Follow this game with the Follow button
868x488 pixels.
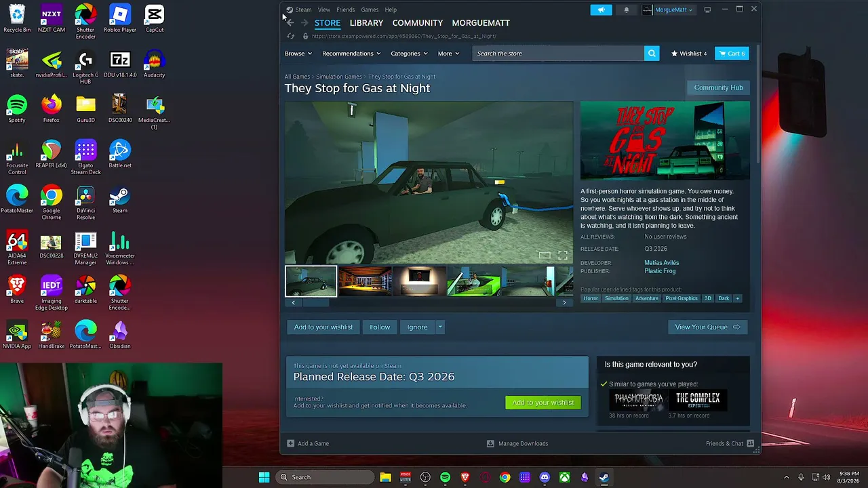pos(380,327)
